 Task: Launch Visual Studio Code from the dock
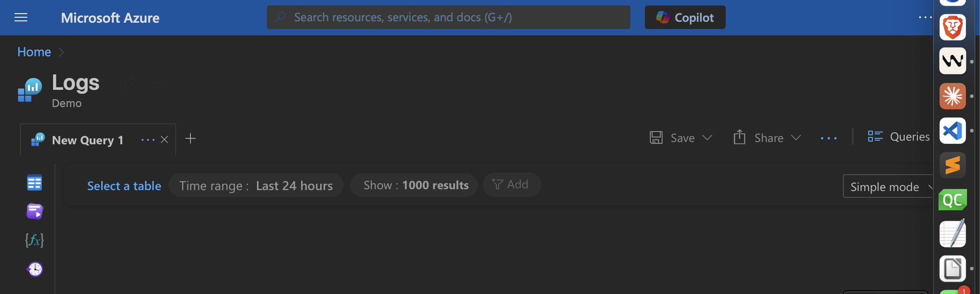point(952,131)
